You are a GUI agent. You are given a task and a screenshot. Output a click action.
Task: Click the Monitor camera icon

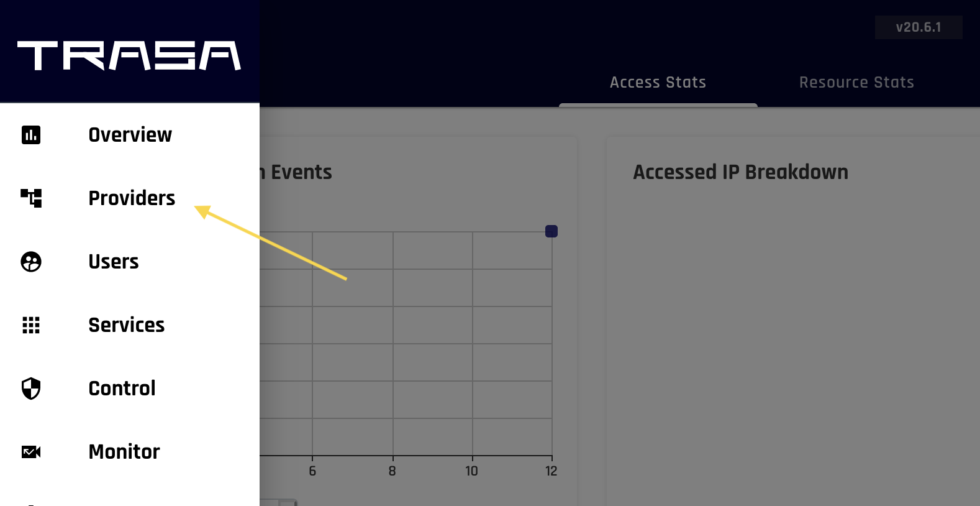tap(31, 452)
